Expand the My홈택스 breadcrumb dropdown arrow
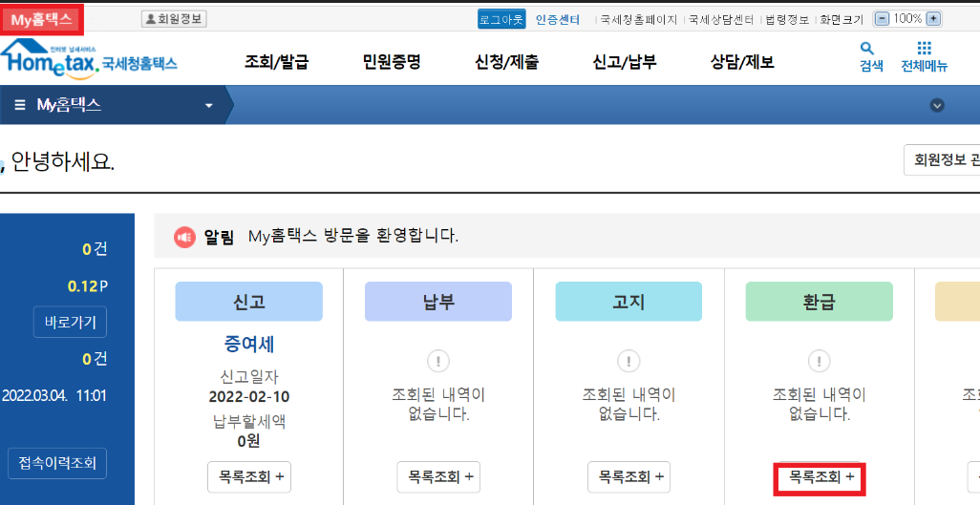The image size is (980, 505). click(209, 106)
